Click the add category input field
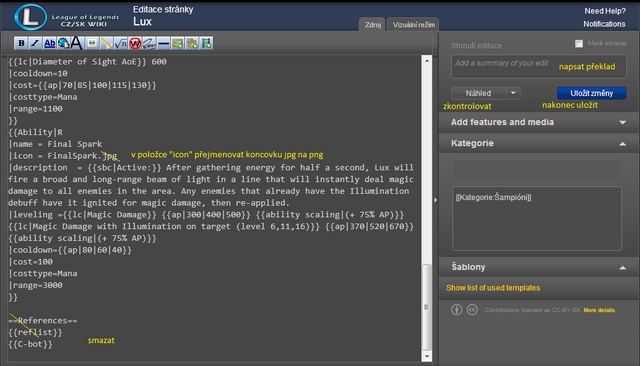 coord(537,170)
